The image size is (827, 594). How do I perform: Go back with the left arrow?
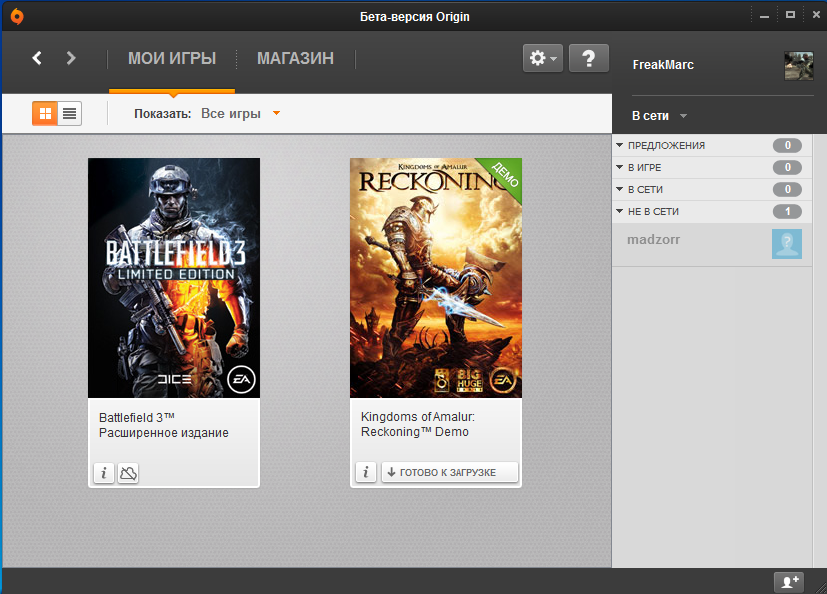(x=37, y=58)
